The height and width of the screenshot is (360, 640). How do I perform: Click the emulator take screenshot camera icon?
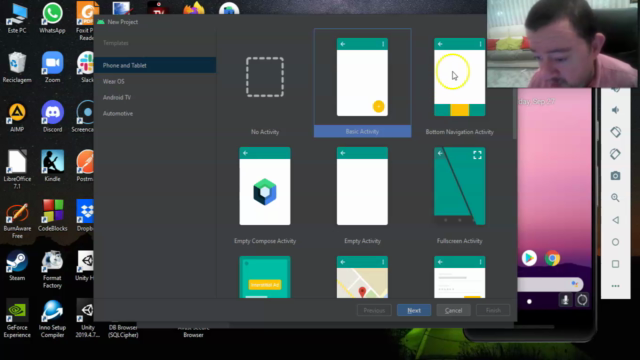click(x=616, y=176)
